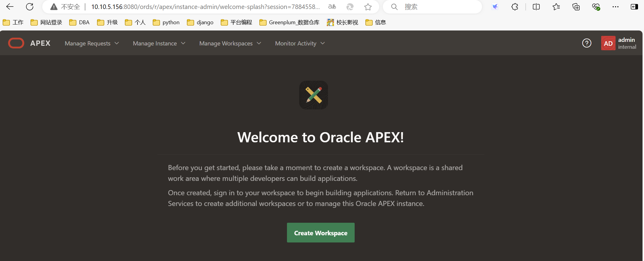The height and width of the screenshot is (261, 644).
Task: Open the Extensions puzzle piece icon
Action: 515,7
